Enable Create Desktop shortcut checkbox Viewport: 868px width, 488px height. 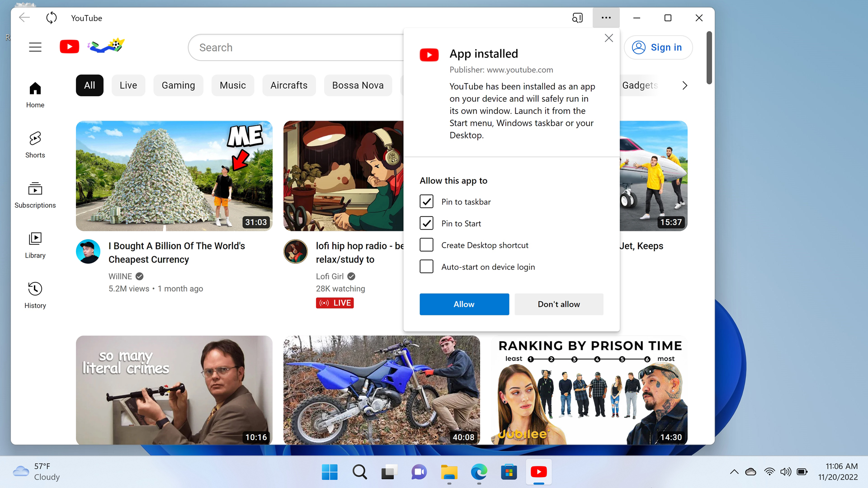(426, 245)
